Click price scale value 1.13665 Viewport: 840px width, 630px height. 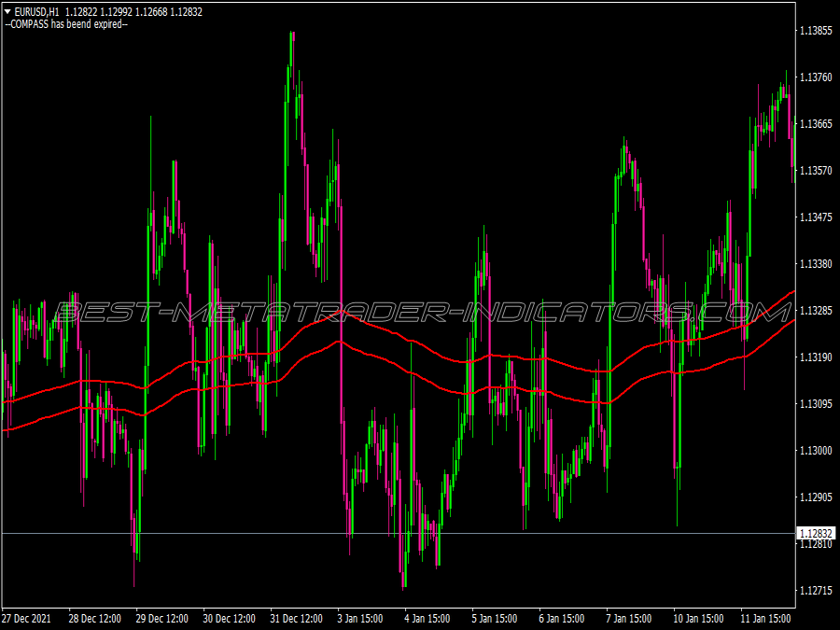(816, 124)
